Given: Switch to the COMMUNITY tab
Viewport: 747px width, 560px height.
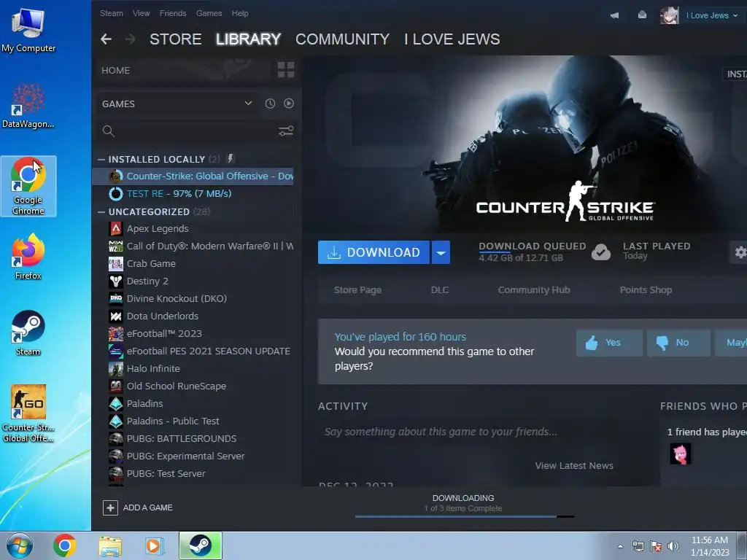Looking at the screenshot, I should coord(343,39).
